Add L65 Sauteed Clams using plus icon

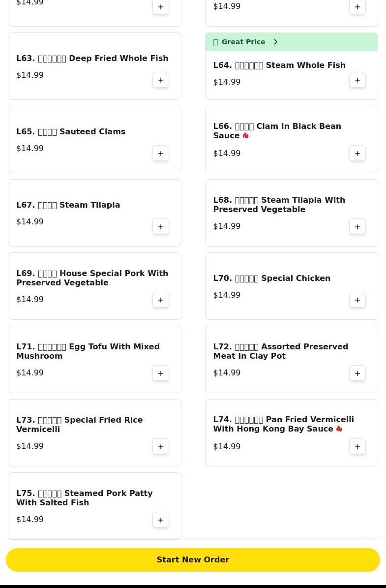[x=161, y=154]
